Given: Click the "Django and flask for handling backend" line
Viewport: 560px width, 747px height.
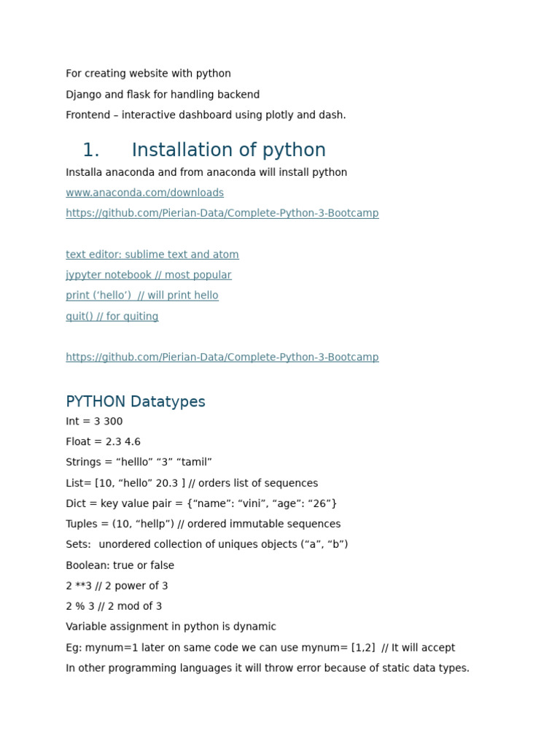Looking at the screenshot, I should (162, 95).
